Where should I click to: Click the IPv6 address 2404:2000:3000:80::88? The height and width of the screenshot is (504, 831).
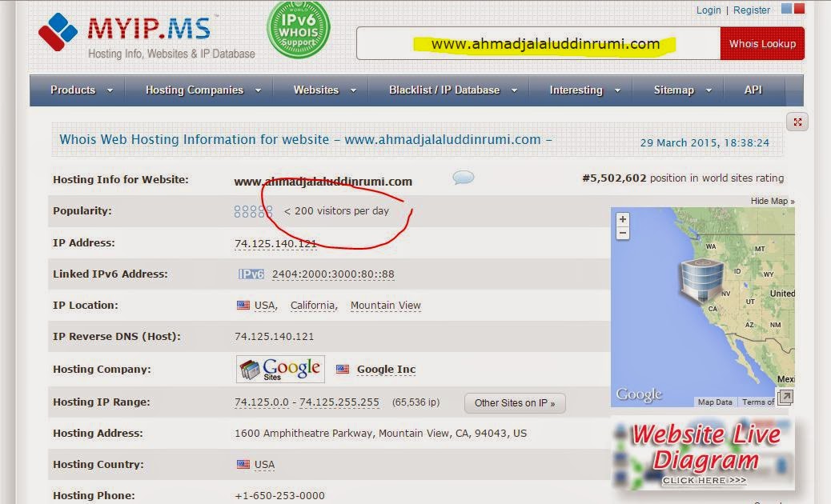coord(333,274)
